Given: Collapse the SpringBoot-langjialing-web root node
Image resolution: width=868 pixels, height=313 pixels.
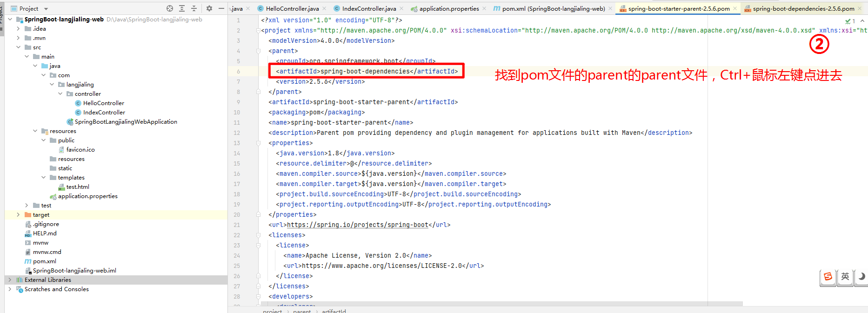Looking at the screenshot, I should 10,20.
